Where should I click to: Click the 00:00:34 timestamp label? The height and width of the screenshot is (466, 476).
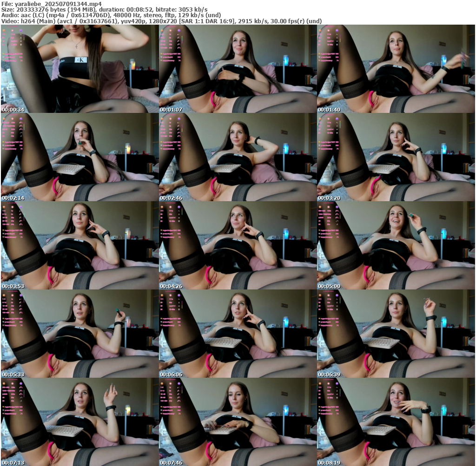click(x=13, y=110)
